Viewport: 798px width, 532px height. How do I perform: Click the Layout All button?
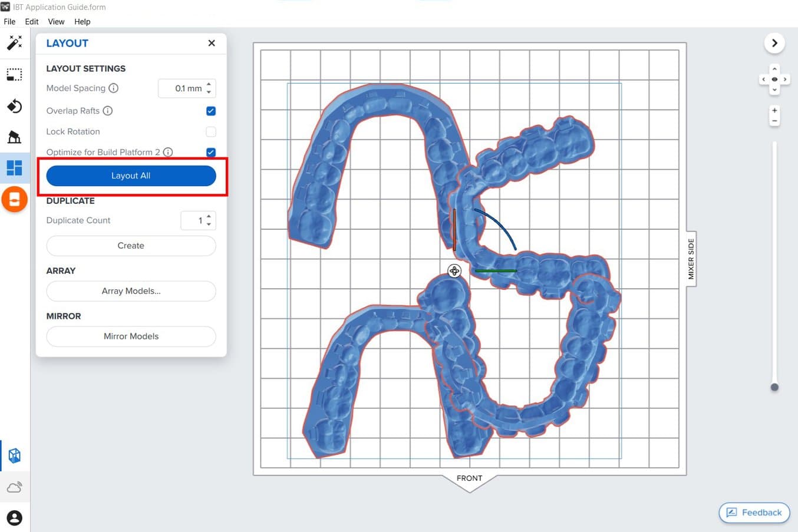click(131, 176)
